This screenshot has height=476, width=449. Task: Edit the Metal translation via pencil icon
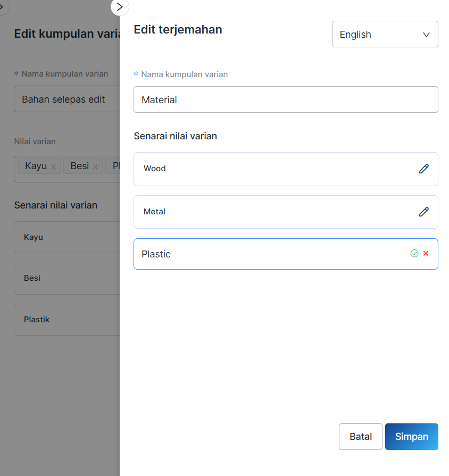[423, 212]
